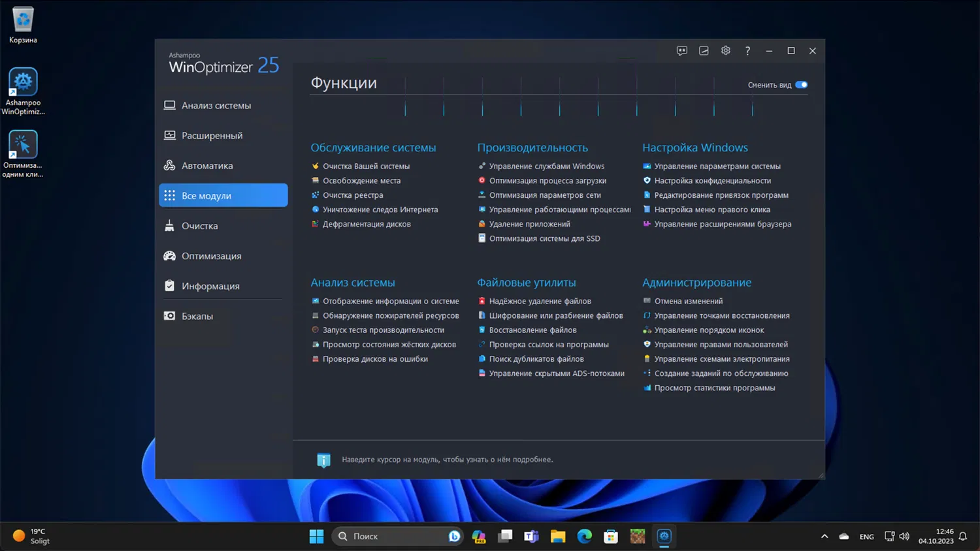This screenshot has width=980, height=551.
Task: Open 'Очистка реестра' module
Action: point(353,195)
